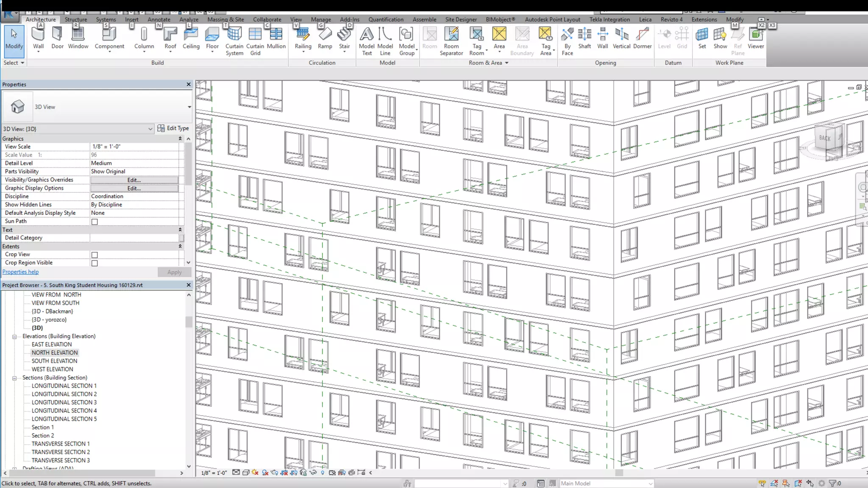
Task: Open the 3D View instance dropdown
Action: pos(150,129)
